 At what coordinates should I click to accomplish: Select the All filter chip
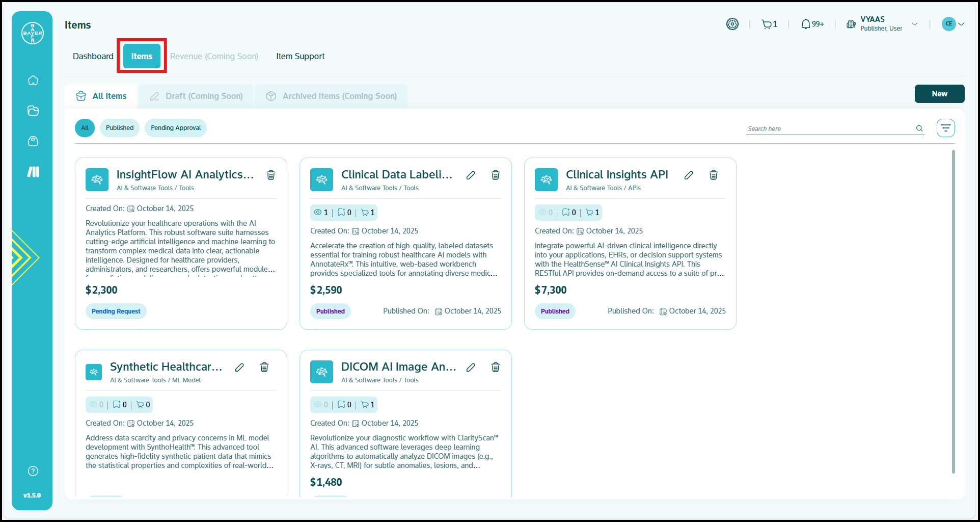tap(85, 128)
